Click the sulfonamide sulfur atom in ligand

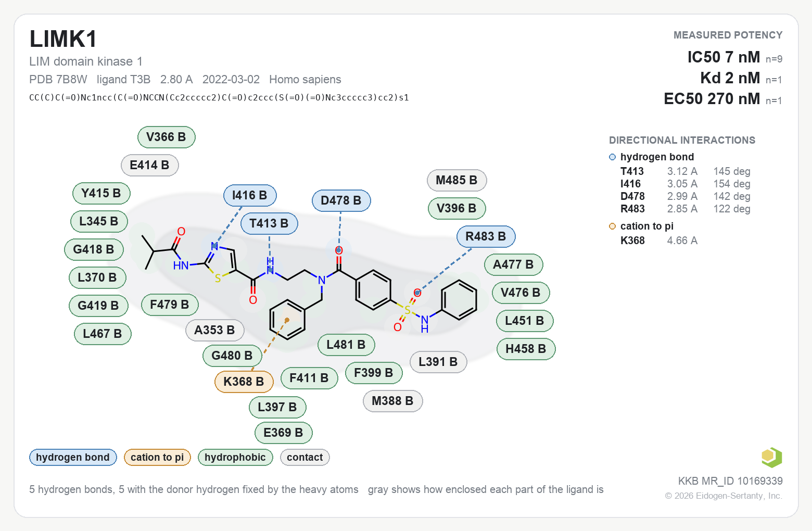coord(408,311)
